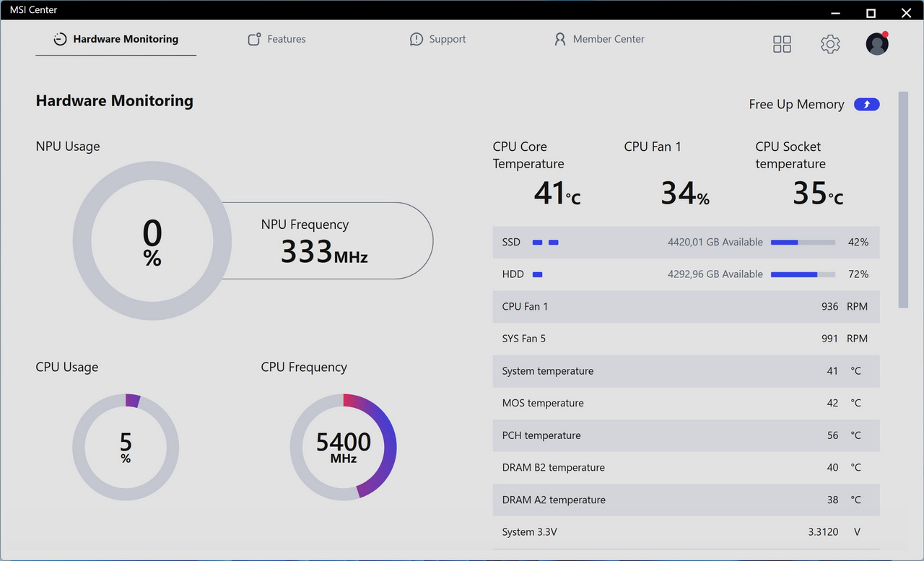Click the Hardware Monitoring gauge icon
This screenshot has width=924, height=561.
pyautogui.click(x=61, y=40)
